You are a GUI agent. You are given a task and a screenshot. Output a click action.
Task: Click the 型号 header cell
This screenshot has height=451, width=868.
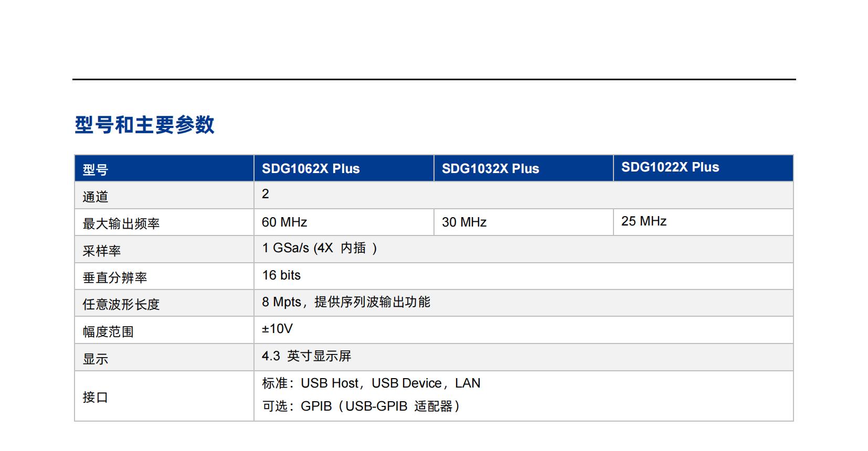click(x=96, y=170)
